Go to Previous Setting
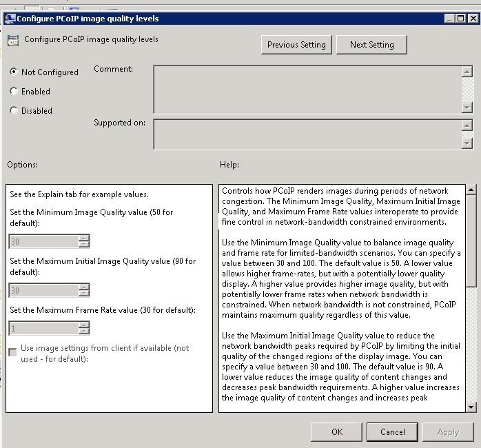 pyautogui.click(x=296, y=45)
